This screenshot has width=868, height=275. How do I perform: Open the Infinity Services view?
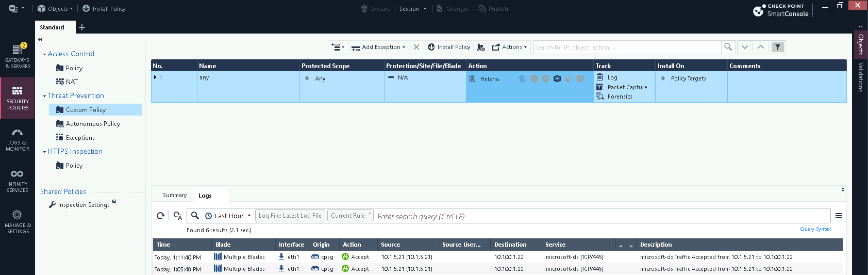click(18, 181)
